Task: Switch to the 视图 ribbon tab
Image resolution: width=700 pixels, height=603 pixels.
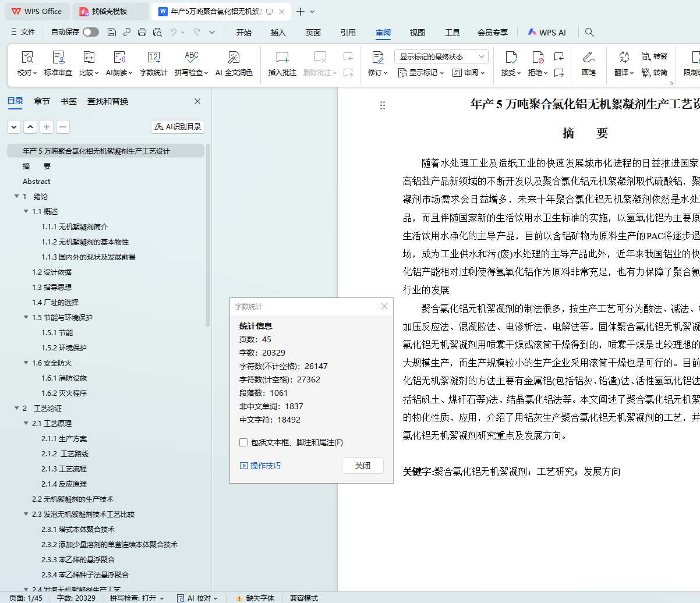Action: tap(417, 33)
